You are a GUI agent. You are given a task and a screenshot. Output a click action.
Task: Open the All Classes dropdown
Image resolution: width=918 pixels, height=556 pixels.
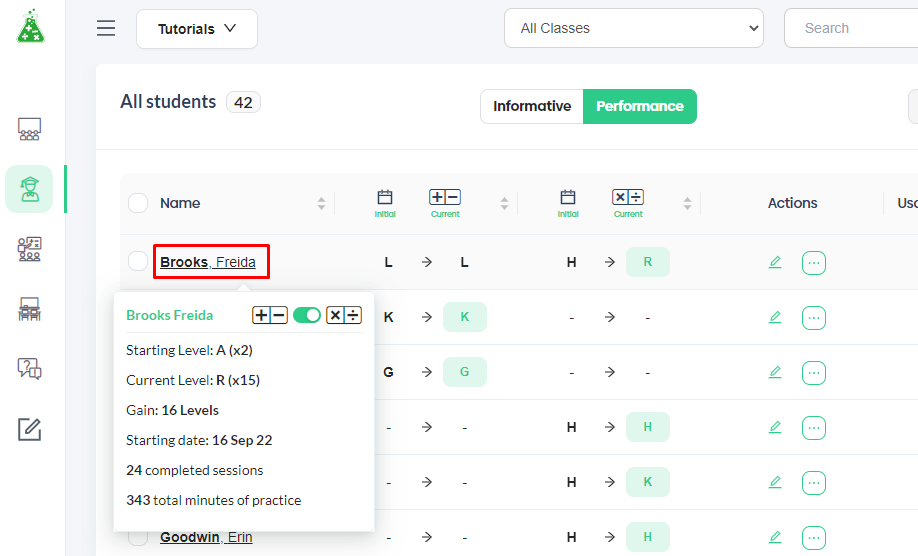click(633, 28)
